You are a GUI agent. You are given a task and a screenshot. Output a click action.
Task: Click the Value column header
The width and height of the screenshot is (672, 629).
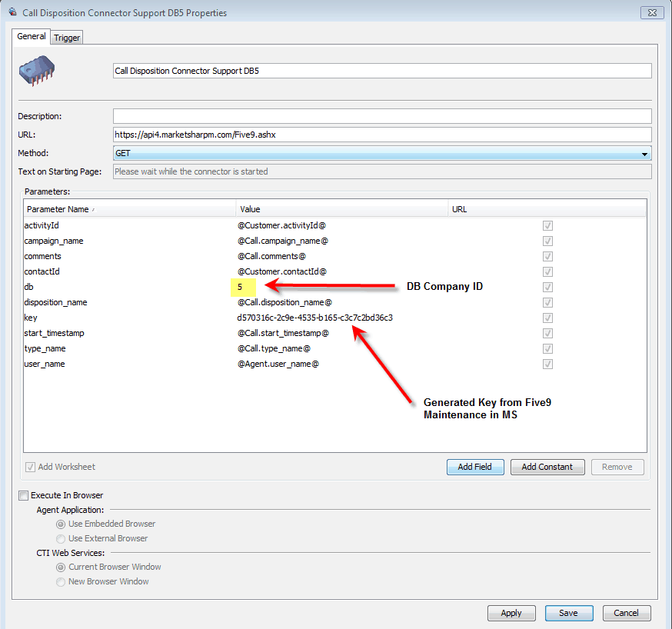(x=342, y=209)
